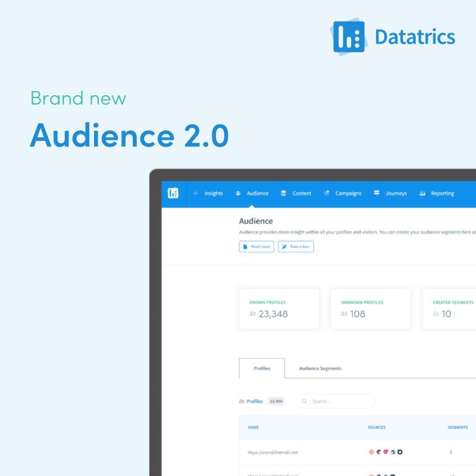
Task: Open the Audience navigation item
Action: click(x=258, y=193)
